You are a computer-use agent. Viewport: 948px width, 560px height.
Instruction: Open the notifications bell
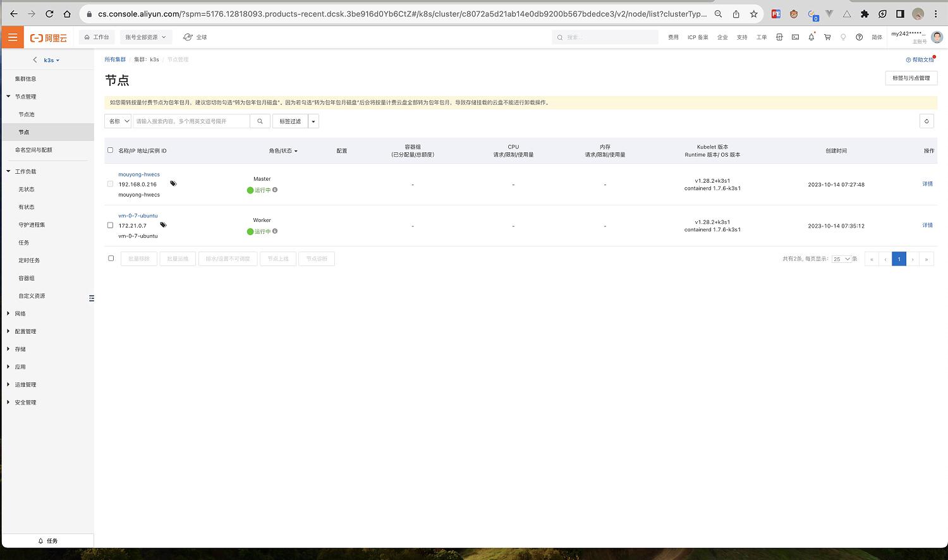pos(811,37)
